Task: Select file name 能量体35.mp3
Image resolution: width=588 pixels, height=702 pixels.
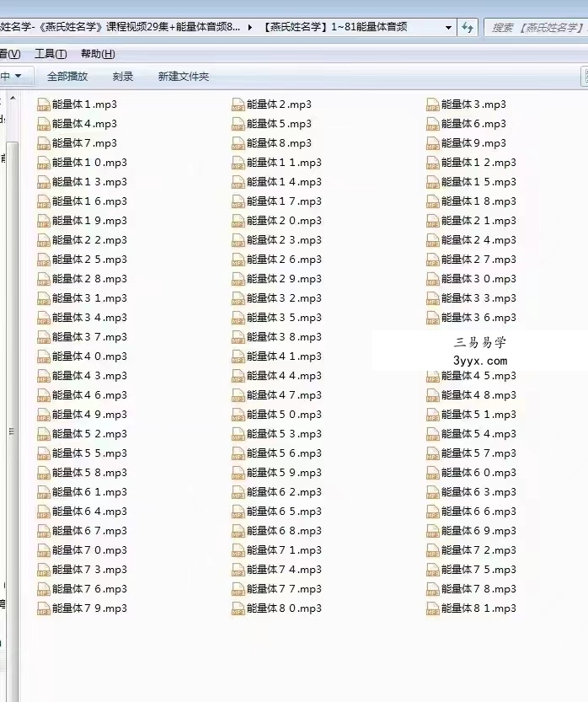Action: click(284, 318)
